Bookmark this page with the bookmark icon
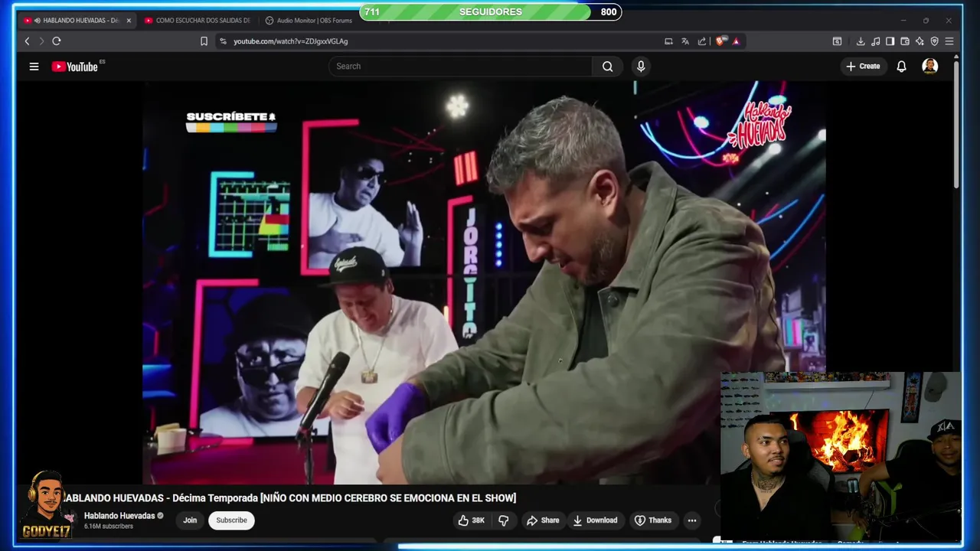The height and width of the screenshot is (551, 980). click(204, 41)
